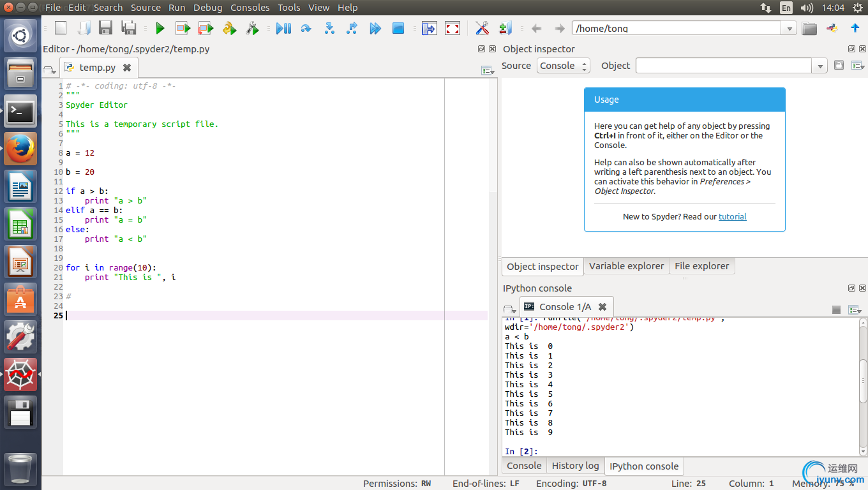The width and height of the screenshot is (868, 490).
Task: Run the current cell
Action: tap(183, 28)
